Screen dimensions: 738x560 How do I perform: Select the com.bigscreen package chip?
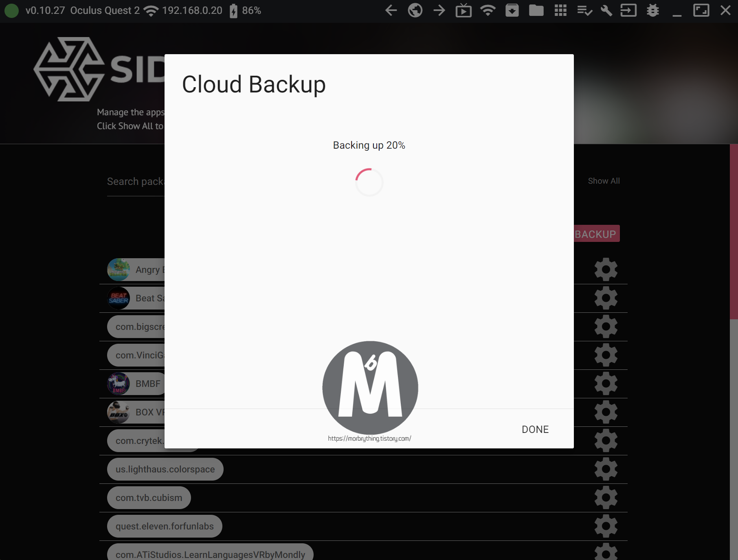[136, 327]
